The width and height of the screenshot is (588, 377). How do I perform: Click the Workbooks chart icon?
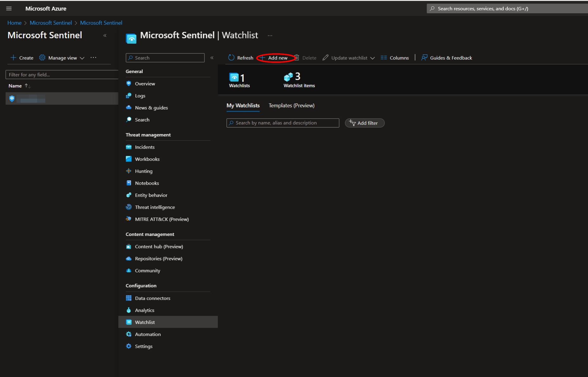click(x=128, y=159)
